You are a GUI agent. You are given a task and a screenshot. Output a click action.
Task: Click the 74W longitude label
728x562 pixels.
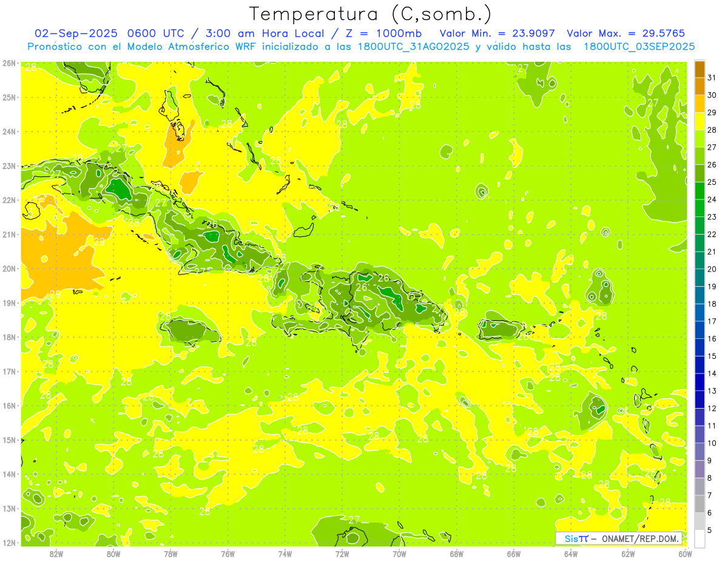click(x=285, y=554)
